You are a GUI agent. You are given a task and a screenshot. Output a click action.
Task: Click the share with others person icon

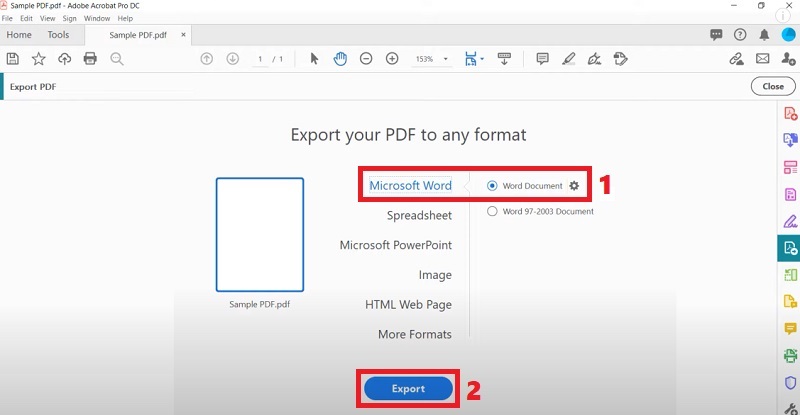(x=788, y=59)
